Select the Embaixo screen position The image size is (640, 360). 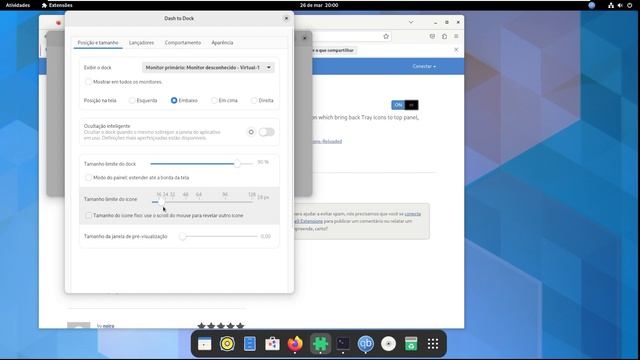point(174,100)
